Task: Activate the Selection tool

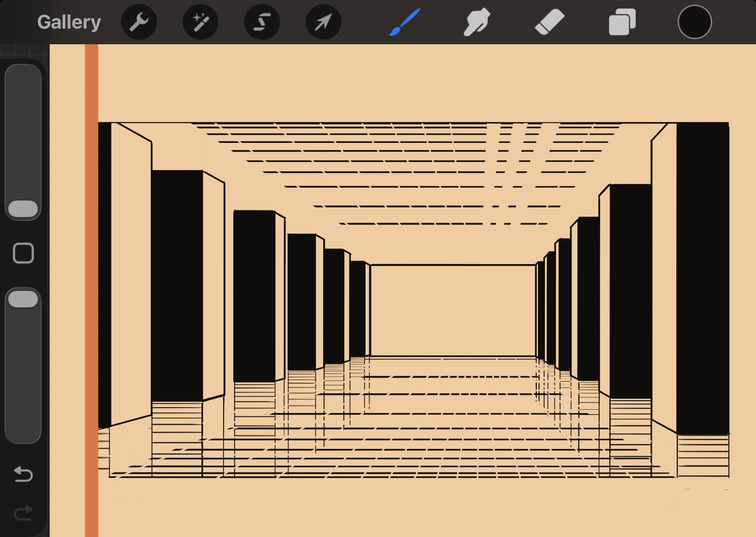Action: 262,22
